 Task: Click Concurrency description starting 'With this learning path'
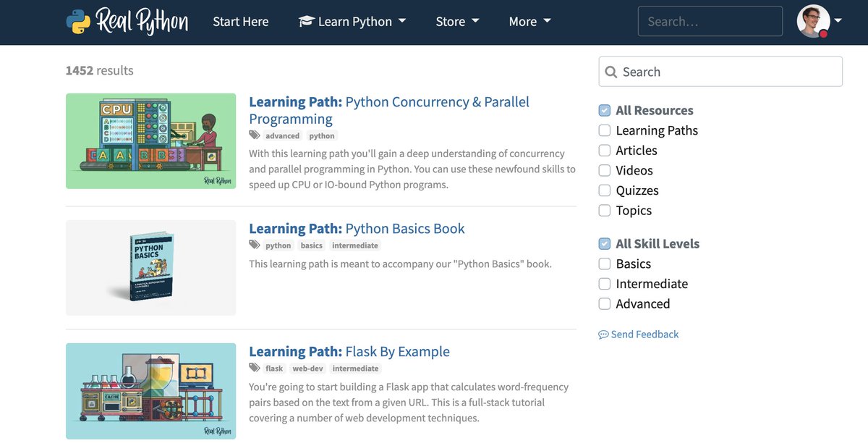[412, 169]
